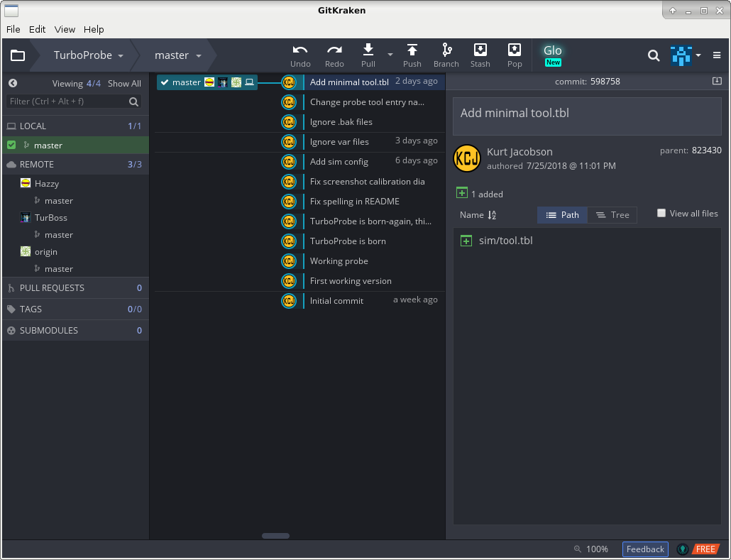Image resolution: width=731 pixels, height=560 pixels.
Task: Click the Name sort order icon
Action: [x=492, y=215]
